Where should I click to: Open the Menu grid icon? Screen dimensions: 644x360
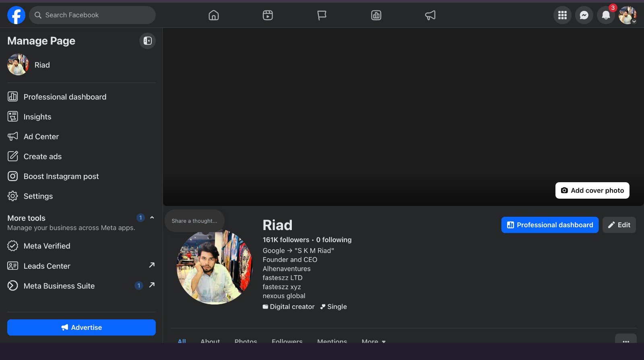coord(562,15)
